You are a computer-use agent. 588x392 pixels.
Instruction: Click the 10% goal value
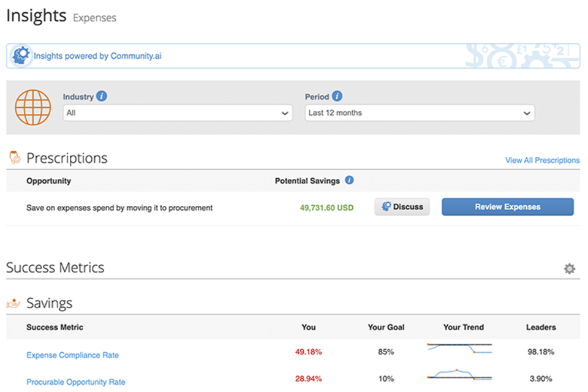pos(386,379)
